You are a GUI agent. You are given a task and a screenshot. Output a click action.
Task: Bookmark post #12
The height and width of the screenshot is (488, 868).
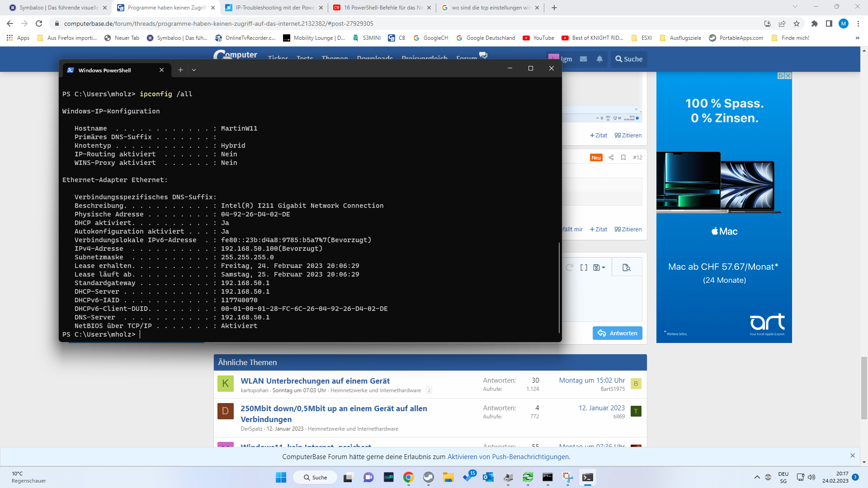click(x=623, y=157)
